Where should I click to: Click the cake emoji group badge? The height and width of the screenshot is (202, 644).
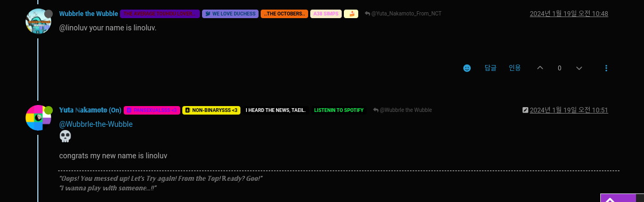(351, 14)
